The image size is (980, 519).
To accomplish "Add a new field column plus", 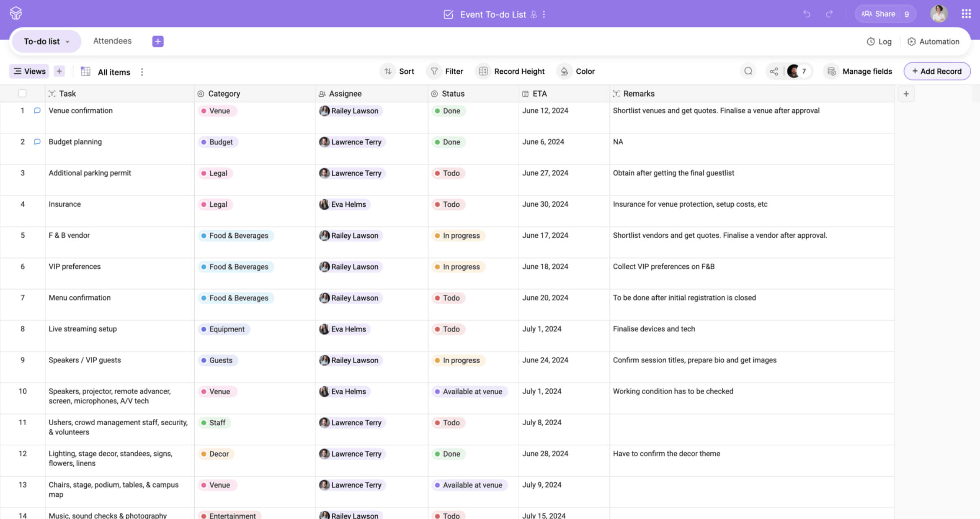I will click(x=906, y=94).
